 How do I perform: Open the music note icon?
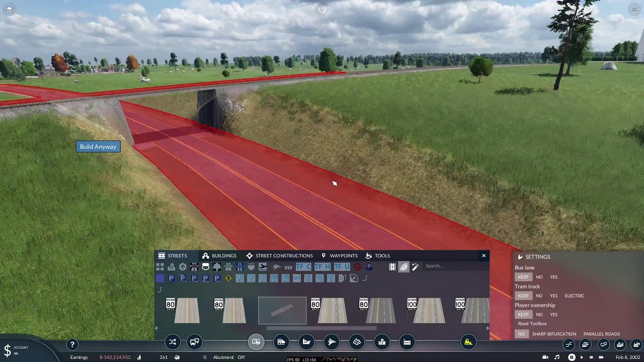point(556,357)
